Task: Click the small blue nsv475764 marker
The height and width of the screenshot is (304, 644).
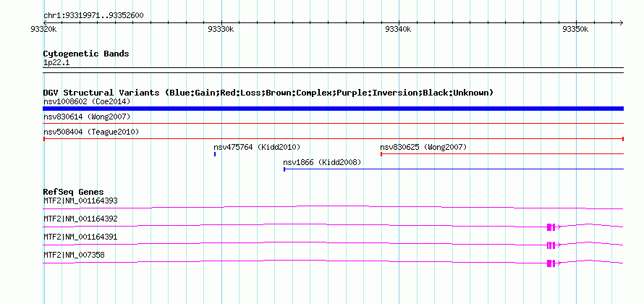Action: click(x=215, y=154)
